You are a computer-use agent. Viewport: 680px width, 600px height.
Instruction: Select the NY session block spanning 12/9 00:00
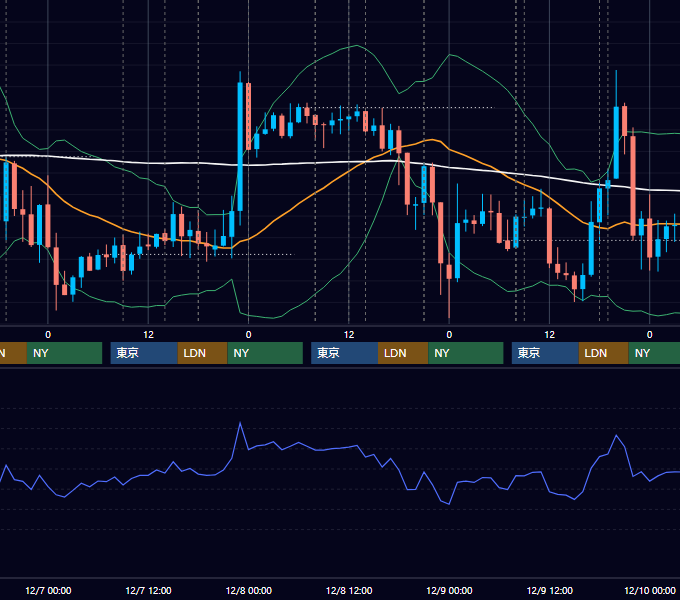[x=466, y=353]
